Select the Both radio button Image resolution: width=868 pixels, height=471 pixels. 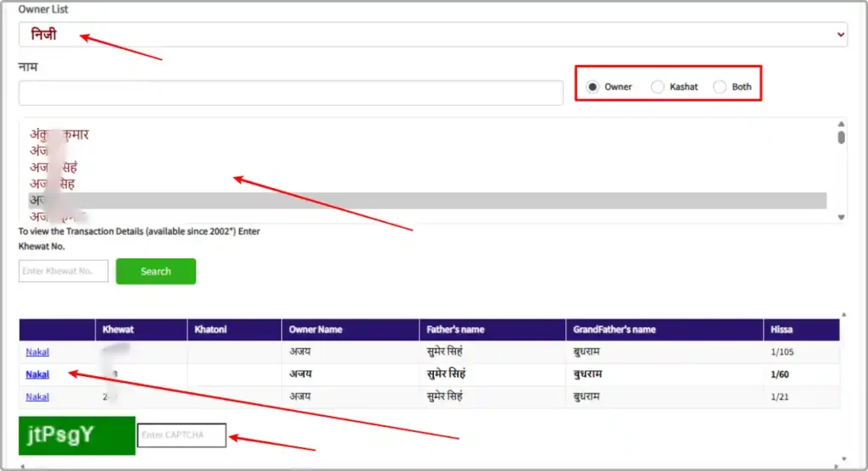click(x=720, y=86)
